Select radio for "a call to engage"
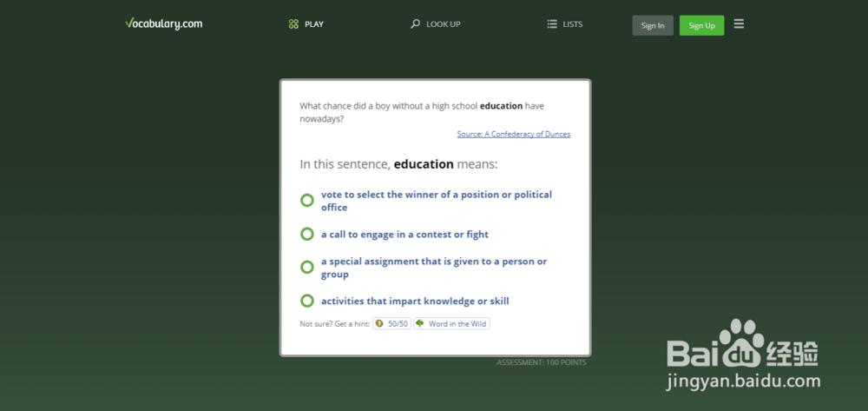This screenshot has height=411, width=868. tap(306, 234)
